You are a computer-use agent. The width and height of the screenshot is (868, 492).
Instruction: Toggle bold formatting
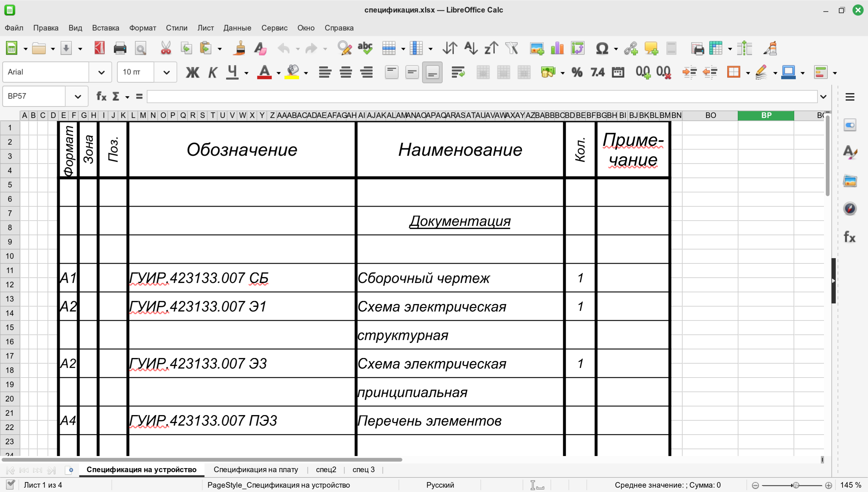point(193,72)
